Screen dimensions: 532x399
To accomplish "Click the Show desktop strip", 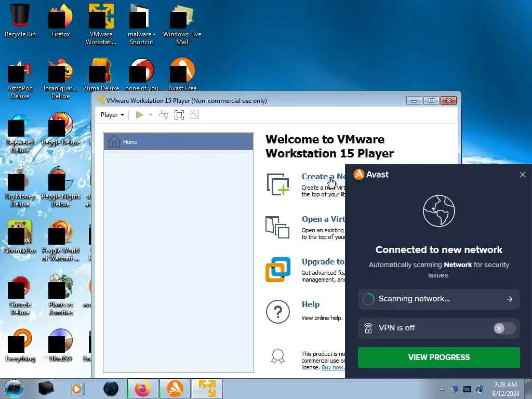I will pos(528,389).
